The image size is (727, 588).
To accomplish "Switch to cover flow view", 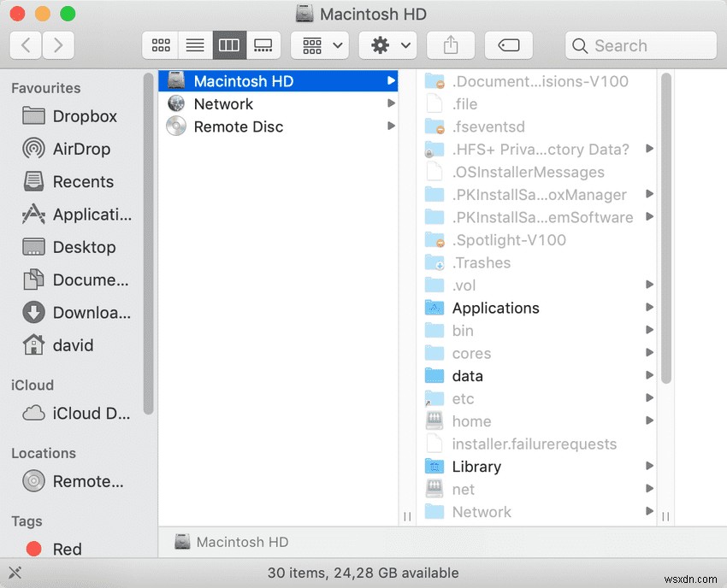I will [x=263, y=45].
